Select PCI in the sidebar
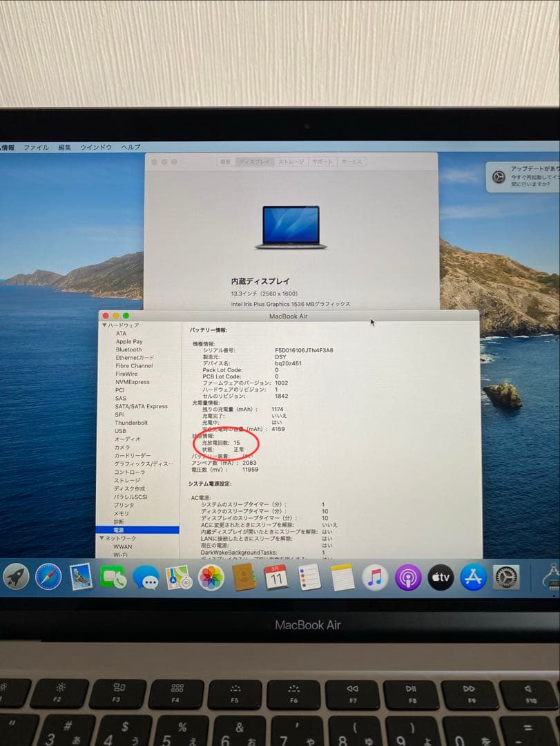Image resolution: width=560 pixels, height=746 pixels. pyautogui.click(x=119, y=390)
